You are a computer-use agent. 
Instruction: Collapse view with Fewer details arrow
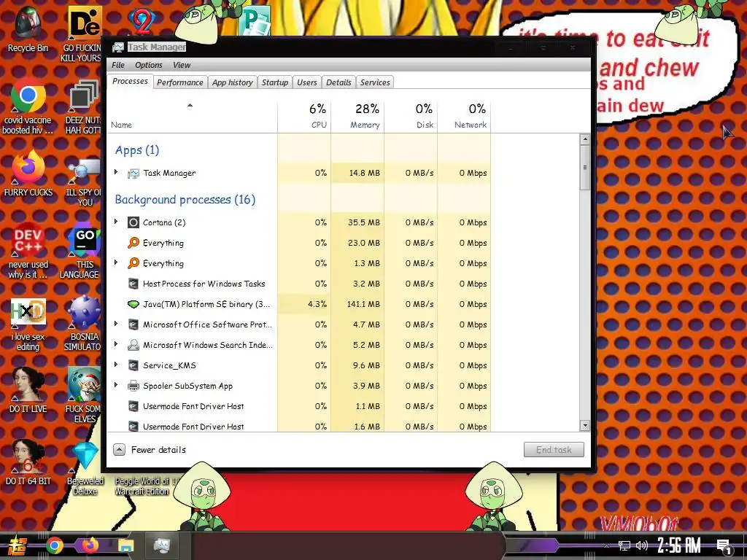(119, 449)
